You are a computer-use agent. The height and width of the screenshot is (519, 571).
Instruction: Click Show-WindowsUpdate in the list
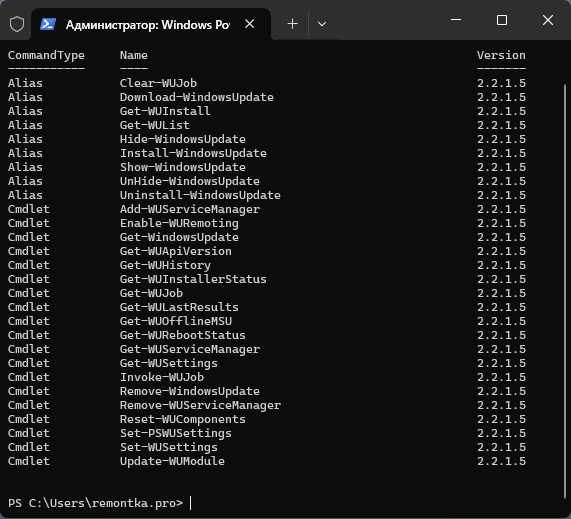pos(182,167)
